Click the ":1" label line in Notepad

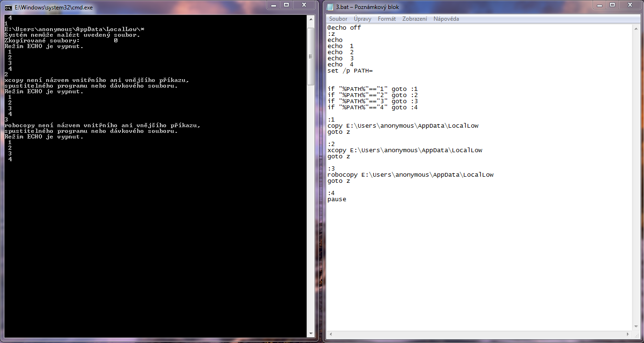pyautogui.click(x=331, y=120)
